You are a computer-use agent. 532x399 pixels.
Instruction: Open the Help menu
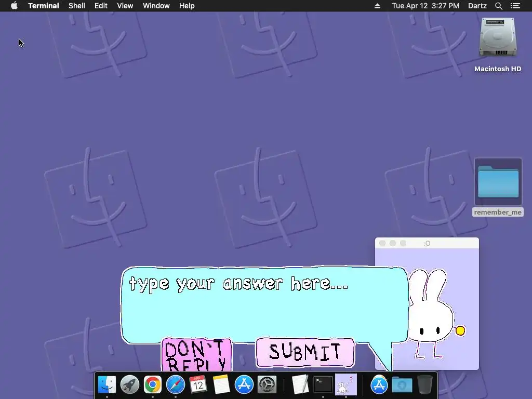187,6
